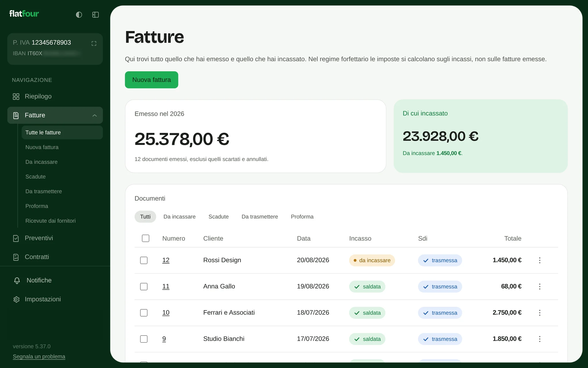Click the da incassare status badge
This screenshot has width=588, height=368.
click(372, 260)
